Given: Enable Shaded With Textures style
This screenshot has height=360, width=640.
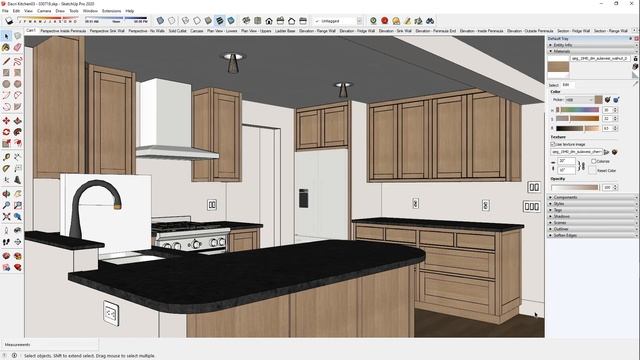Looking at the screenshot, I should [x=220, y=20].
